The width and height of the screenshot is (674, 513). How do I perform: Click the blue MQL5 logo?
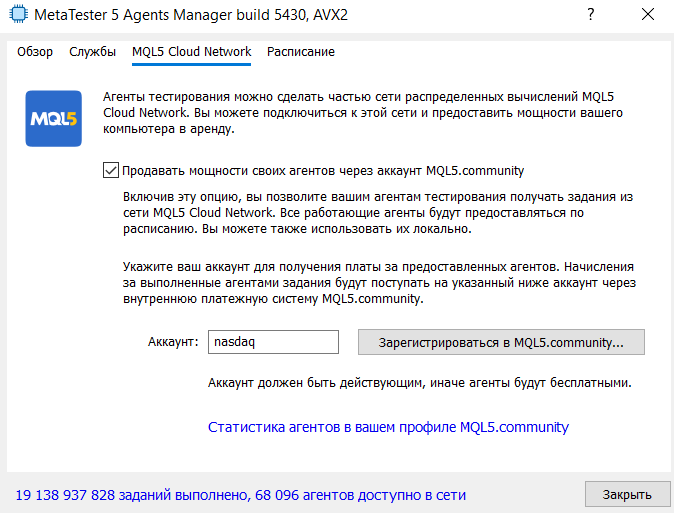(53, 118)
